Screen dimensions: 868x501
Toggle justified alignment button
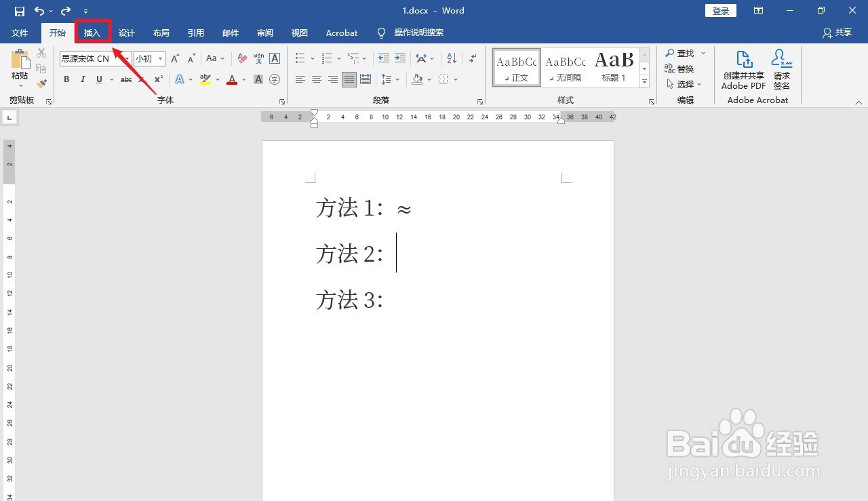(349, 79)
